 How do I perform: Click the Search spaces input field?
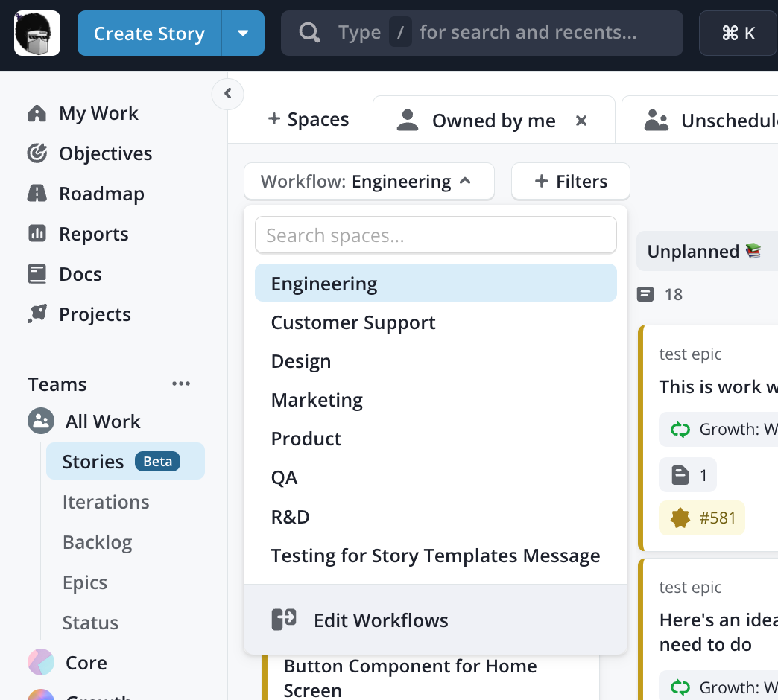tap(436, 236)
